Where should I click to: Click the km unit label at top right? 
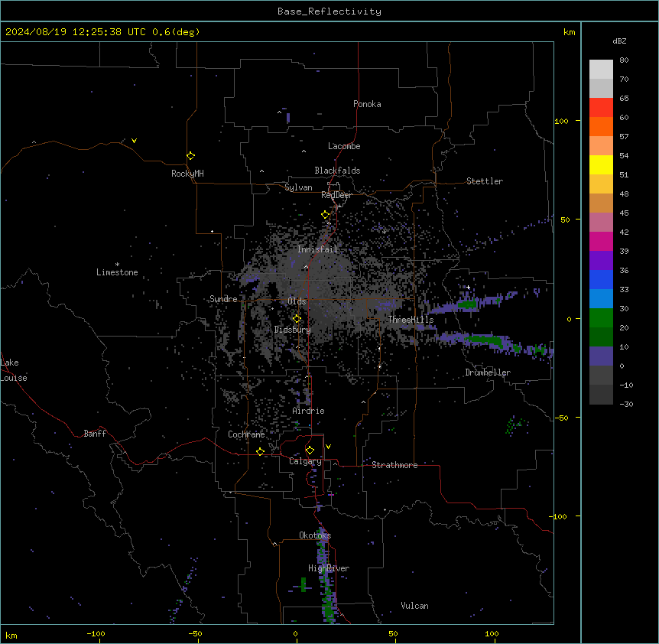tap(570, 32)
